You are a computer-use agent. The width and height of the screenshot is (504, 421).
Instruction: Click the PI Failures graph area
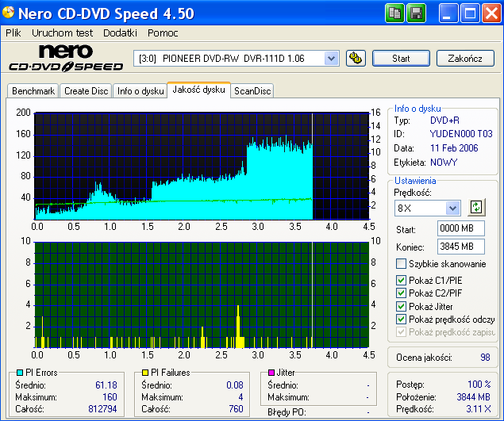point(202,295)
